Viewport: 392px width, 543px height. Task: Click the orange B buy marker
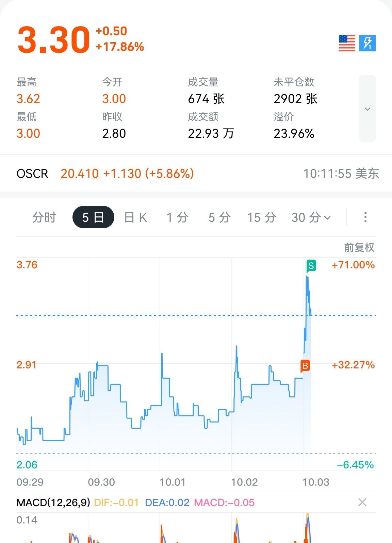pyautogui.click(x=305, y=366)
